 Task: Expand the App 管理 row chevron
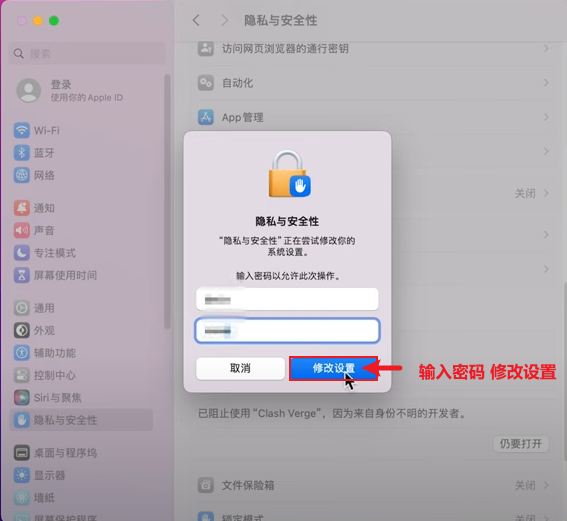point(546,117)
